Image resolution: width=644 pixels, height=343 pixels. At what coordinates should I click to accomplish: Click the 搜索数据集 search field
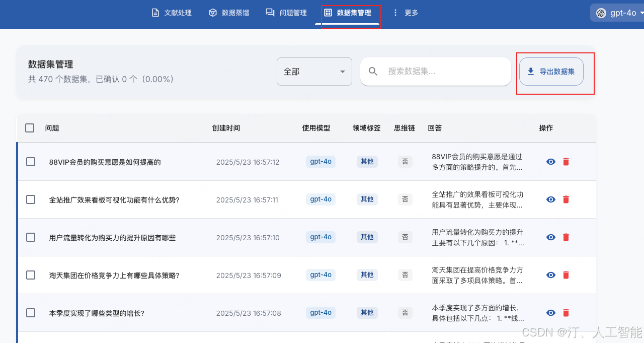[436, 72]
